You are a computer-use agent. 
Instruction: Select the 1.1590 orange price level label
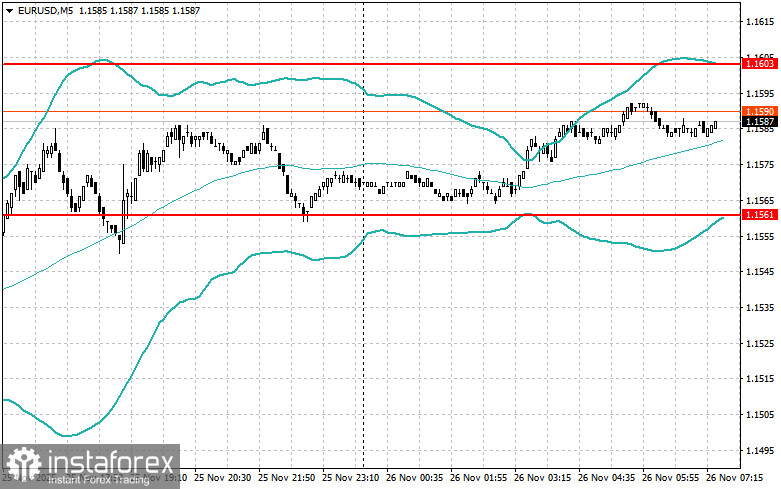tap(760, 111)
